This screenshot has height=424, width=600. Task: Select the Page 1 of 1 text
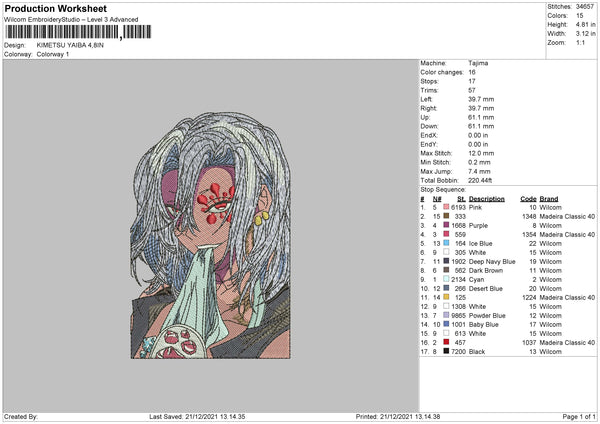click(x=579, y=416)
